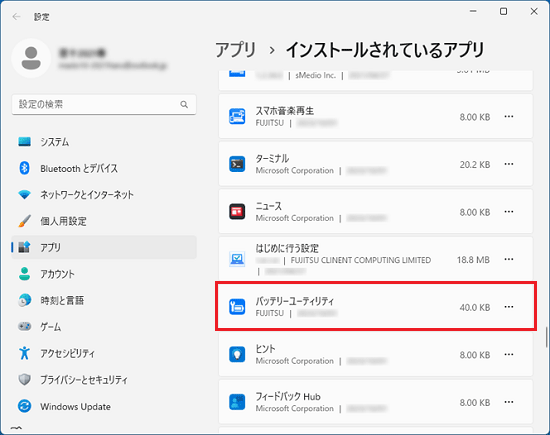Select the バッテリーユーティリティ app name
Screen dimensions: 550x435
pyautogui.click(x=295, y=301)
